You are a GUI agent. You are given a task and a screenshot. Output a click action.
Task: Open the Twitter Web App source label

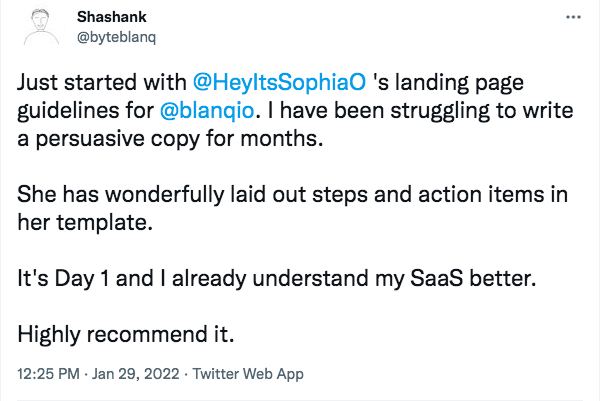pyautogui.click(x=247, y=375)
